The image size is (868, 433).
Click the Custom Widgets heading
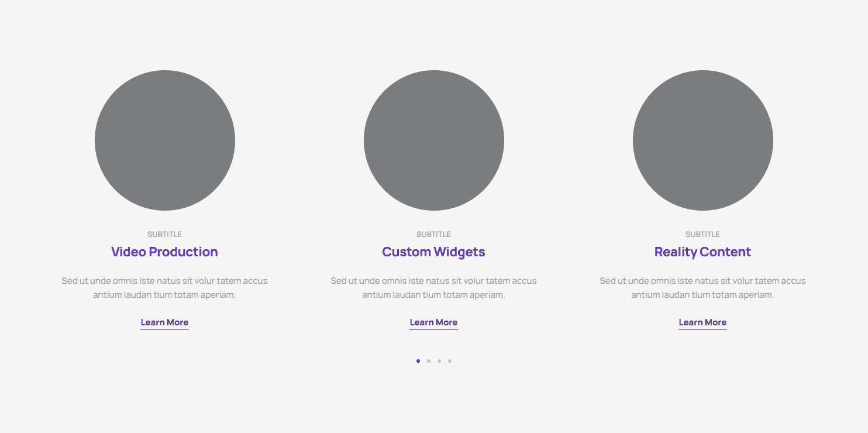[433, 252]
